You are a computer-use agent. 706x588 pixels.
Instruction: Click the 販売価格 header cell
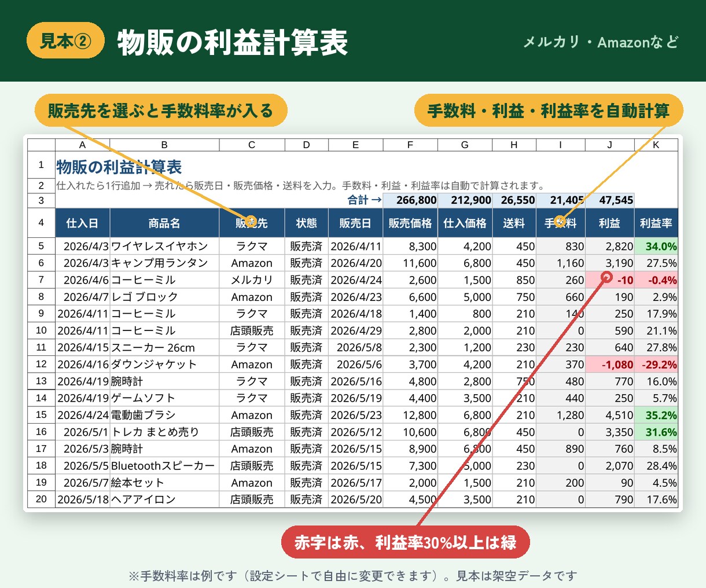tap(410, 223)
